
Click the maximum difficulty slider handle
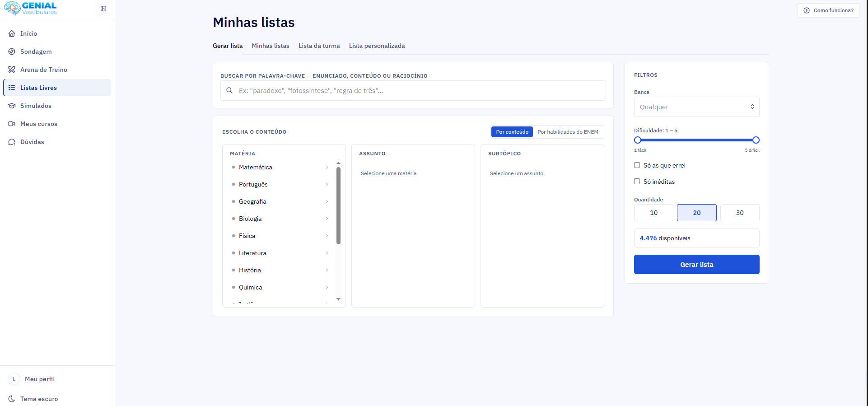coord(756,140)
